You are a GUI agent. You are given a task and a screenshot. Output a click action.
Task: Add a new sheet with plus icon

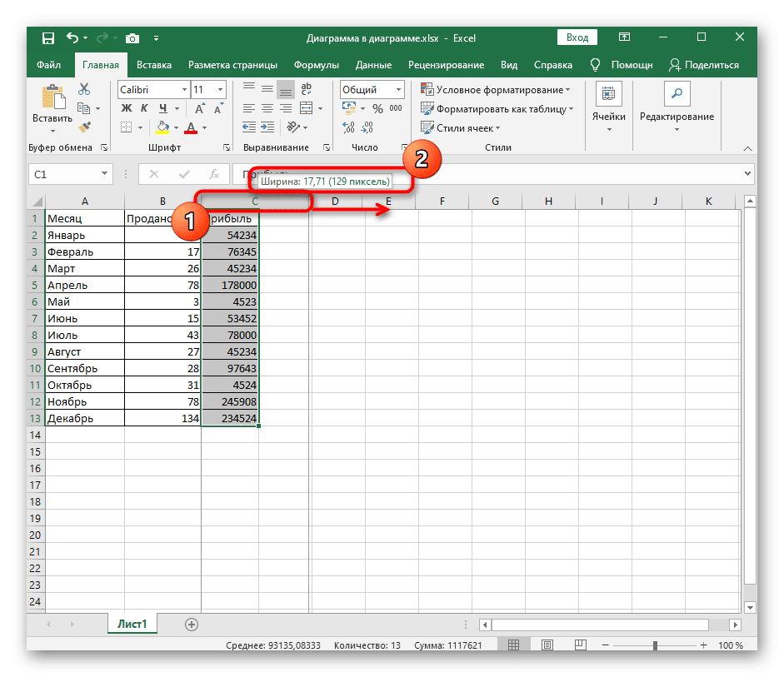click(x=192, y=624)
